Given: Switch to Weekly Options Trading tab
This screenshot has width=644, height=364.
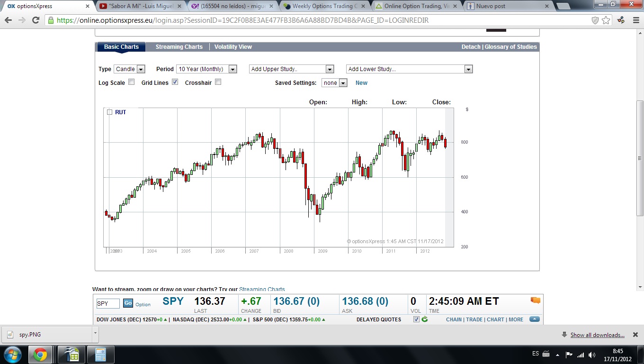Looking at the screenshot, I should point(325,6).
